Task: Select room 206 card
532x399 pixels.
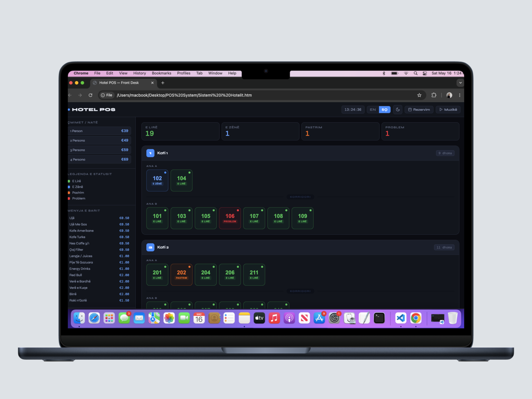Action: coord(230,275)
